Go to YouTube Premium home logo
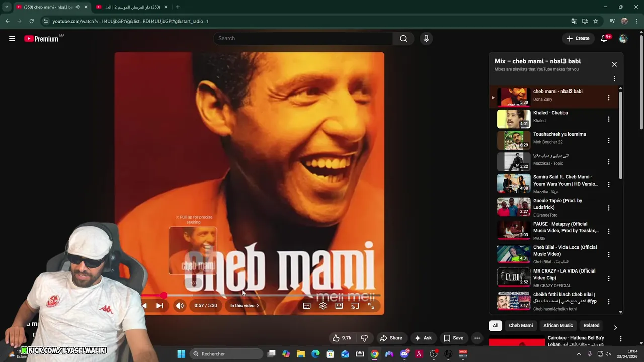Image resolution: width=644 pixels, height=362 pixels. pos(41,39)
